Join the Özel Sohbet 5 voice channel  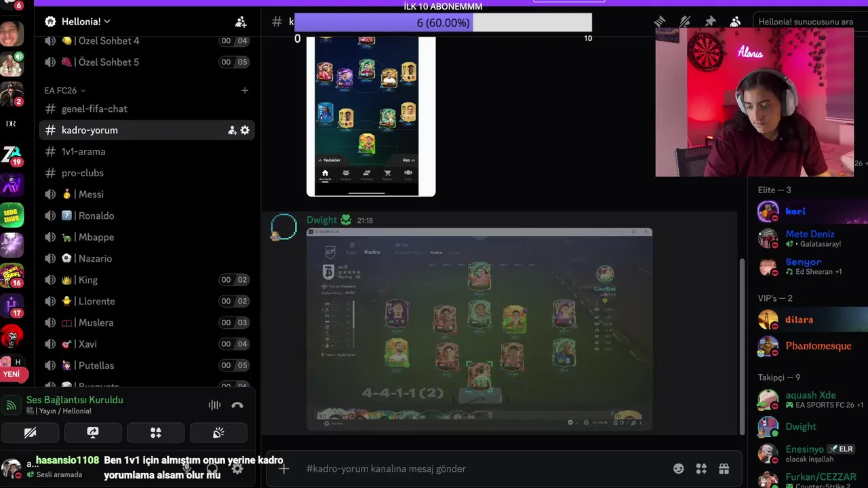[147, 62]
